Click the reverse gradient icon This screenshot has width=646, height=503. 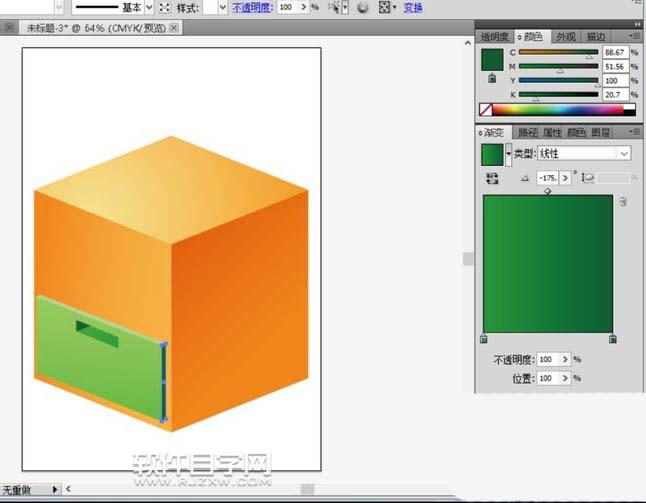(x=491, y=177)
